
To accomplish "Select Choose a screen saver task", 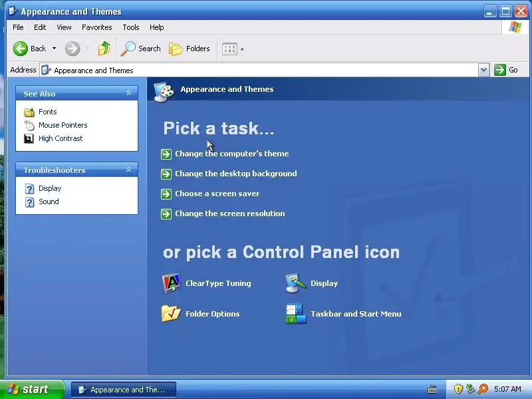I will click(217, 194).
